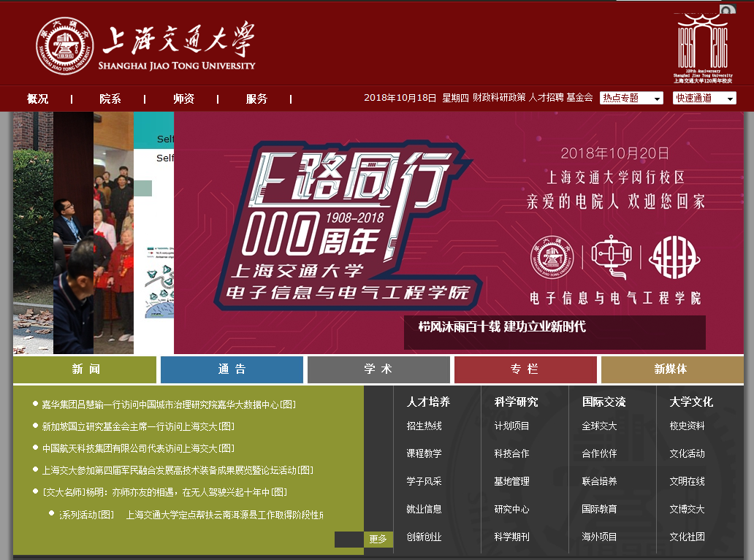Select the 通告 tab

pos(232,369)
